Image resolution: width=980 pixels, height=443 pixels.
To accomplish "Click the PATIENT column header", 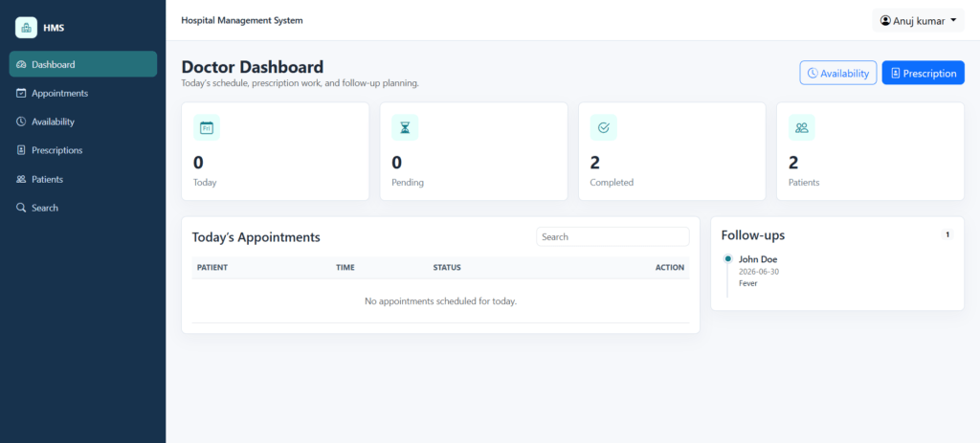I will [x=212, y=267].
